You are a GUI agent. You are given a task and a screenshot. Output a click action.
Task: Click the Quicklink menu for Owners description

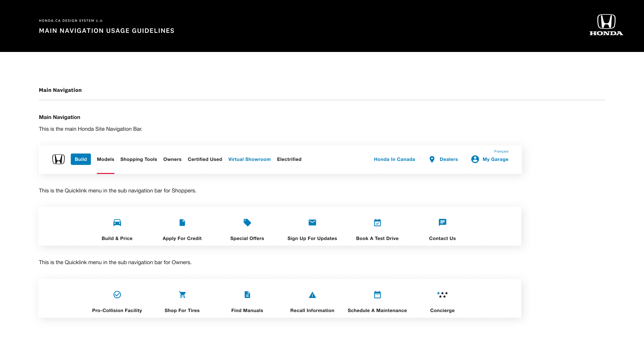[x=115, y=262]
